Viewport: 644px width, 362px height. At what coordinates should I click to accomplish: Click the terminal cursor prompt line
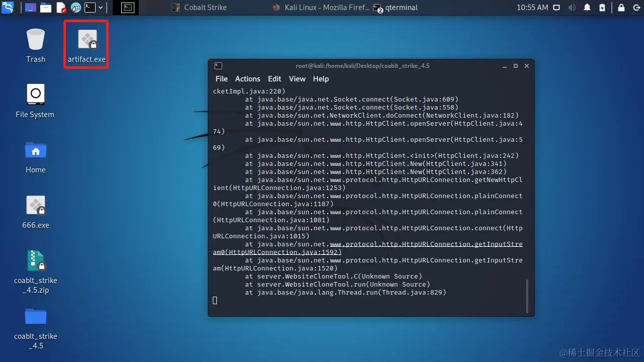point(215,300)
